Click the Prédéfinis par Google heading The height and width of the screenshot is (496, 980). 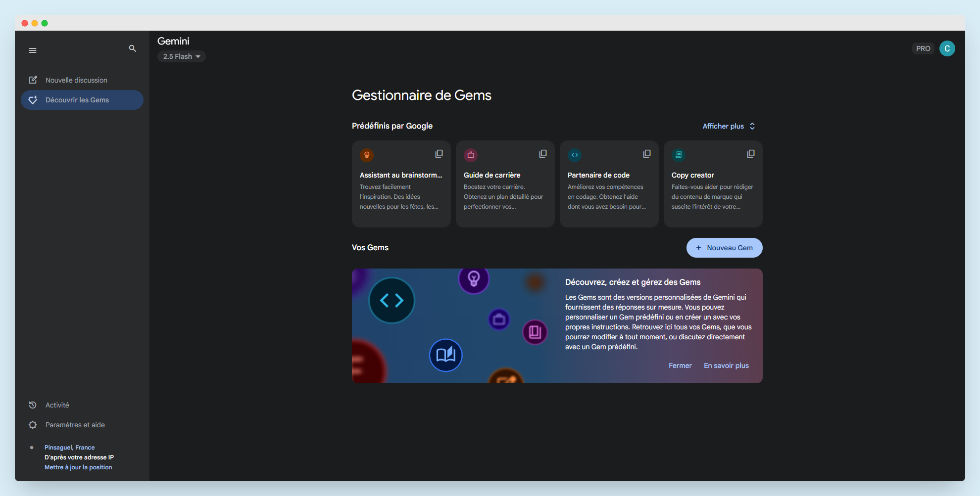pos(392,126)
